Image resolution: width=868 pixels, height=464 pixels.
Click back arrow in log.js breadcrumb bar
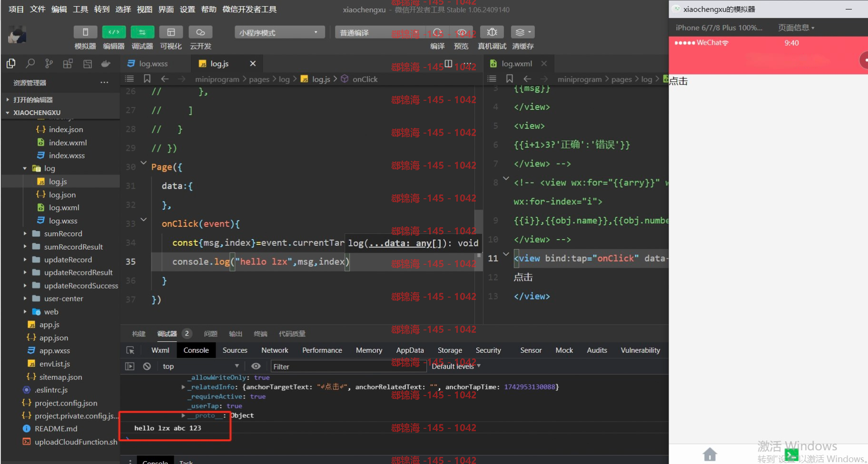tap(165, 79)
